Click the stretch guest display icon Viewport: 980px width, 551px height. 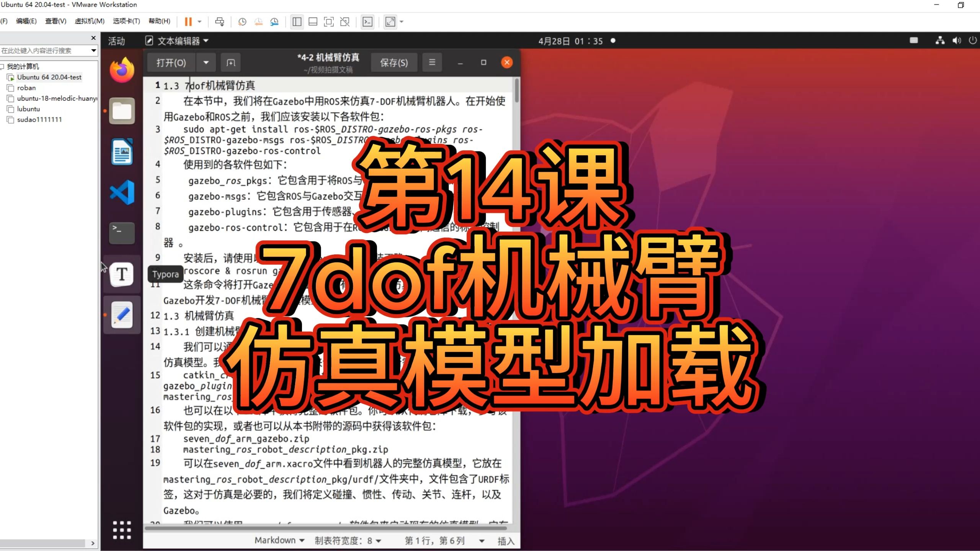tap(390, 22)
